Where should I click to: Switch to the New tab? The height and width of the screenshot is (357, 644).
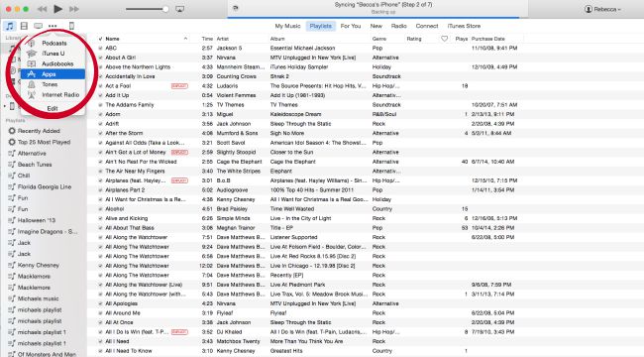point(376,26)
